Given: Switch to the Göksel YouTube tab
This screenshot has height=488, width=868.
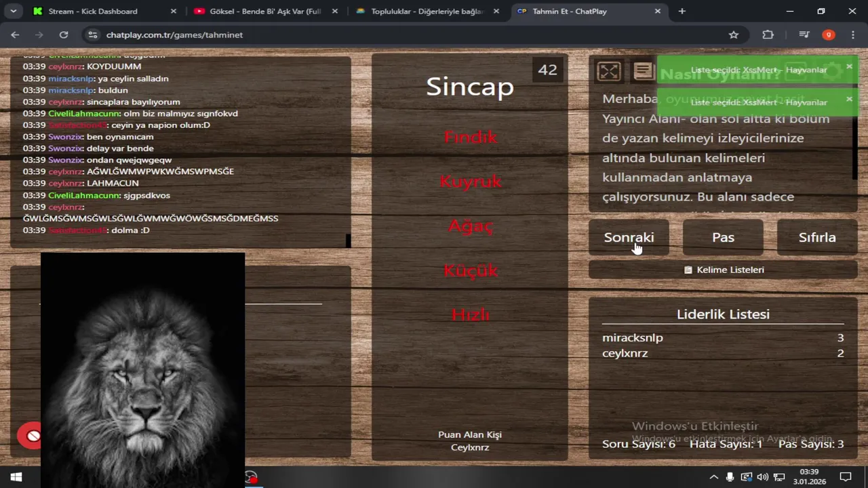Looking at the screenshot, I should pos(266,12).
